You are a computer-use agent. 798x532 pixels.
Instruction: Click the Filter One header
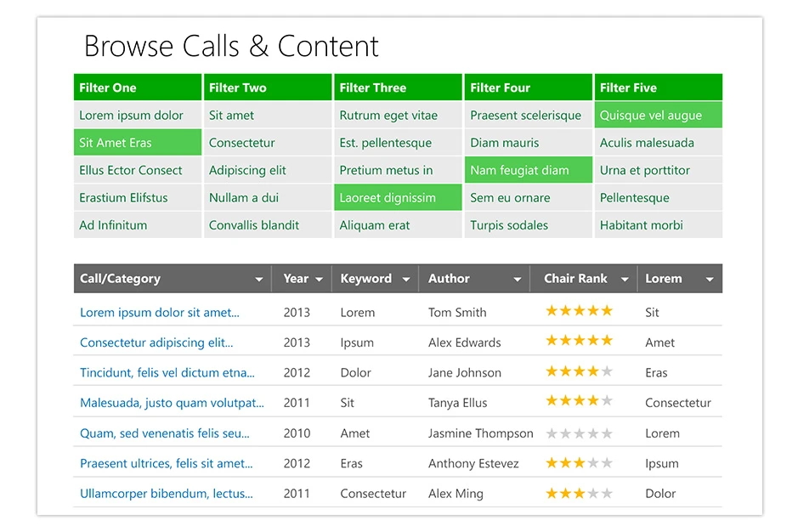pyautogui.click(x=138, y=88)
